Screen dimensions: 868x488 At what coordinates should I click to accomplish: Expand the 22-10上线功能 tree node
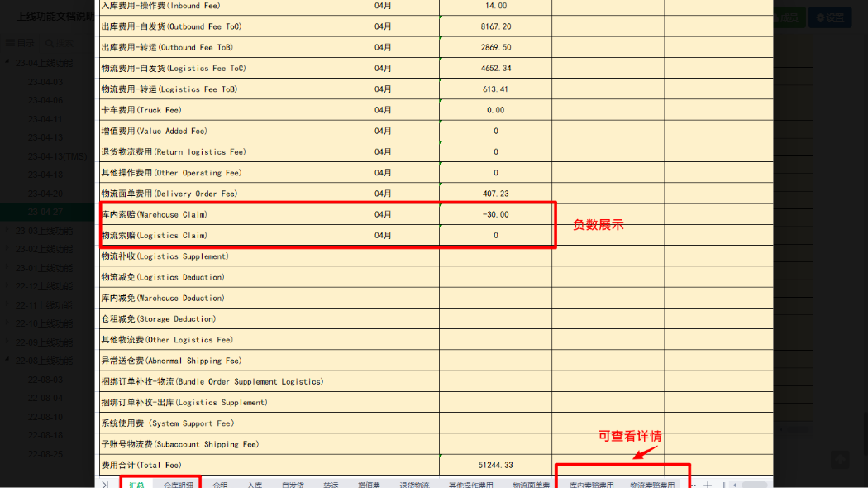7,323
